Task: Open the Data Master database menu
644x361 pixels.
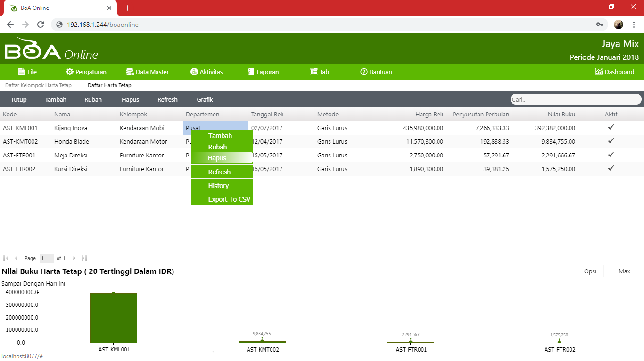Action: tap(130, 72)
